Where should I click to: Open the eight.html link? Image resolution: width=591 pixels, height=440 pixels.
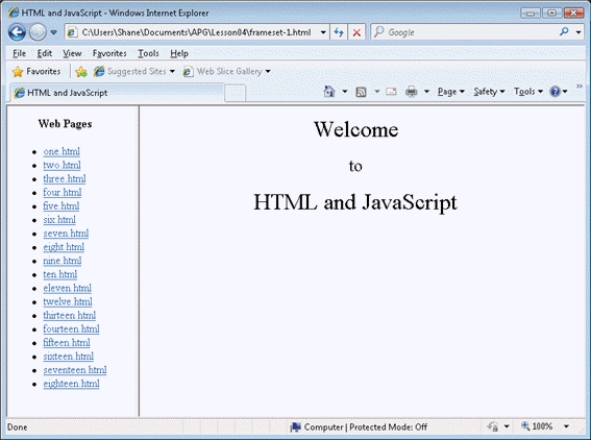point(64,247)
